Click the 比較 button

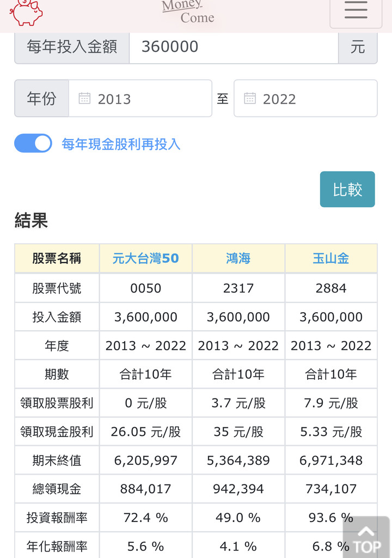pos(347,189)
